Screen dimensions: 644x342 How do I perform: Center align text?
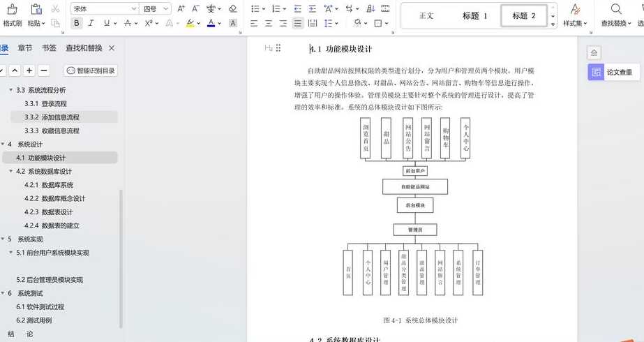click(x=269, y=24)
